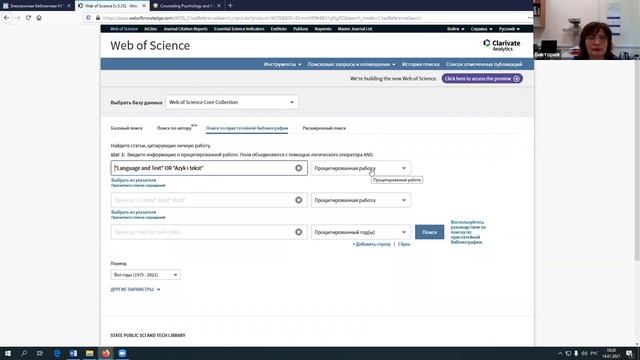Open the Web of Science Core Collection dropdown
Viewport: 640px width, 360px height.
point(232,102)
